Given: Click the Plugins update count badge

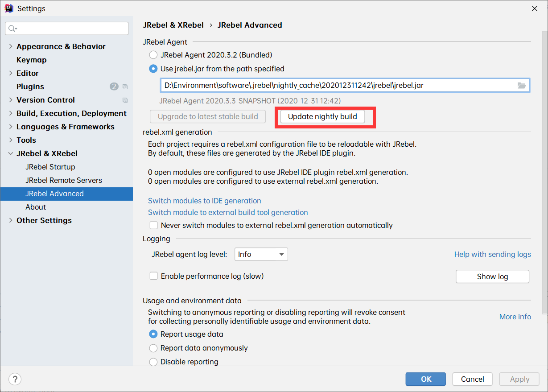Looking at the screenshot, I should coord(114,87).
